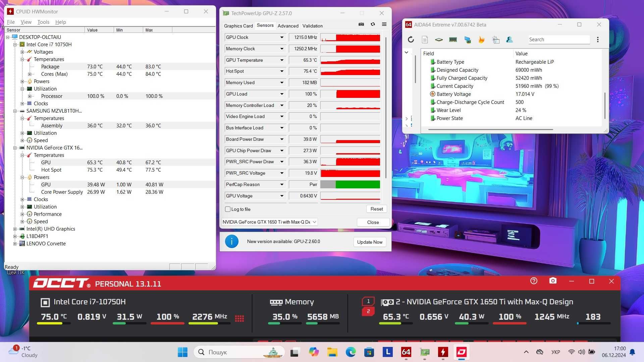
Task: Open the GPU selection combo box in GPU-Z
Action: 270,222
